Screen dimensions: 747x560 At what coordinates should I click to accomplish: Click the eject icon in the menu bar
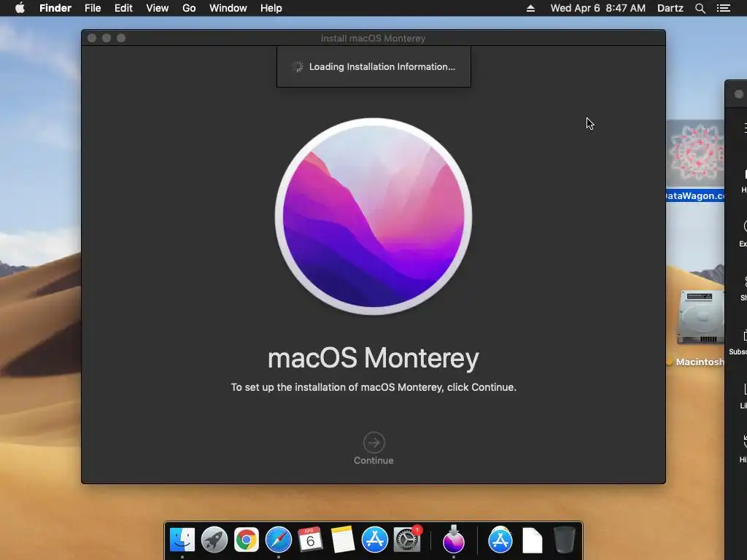[x=531, y=8]
